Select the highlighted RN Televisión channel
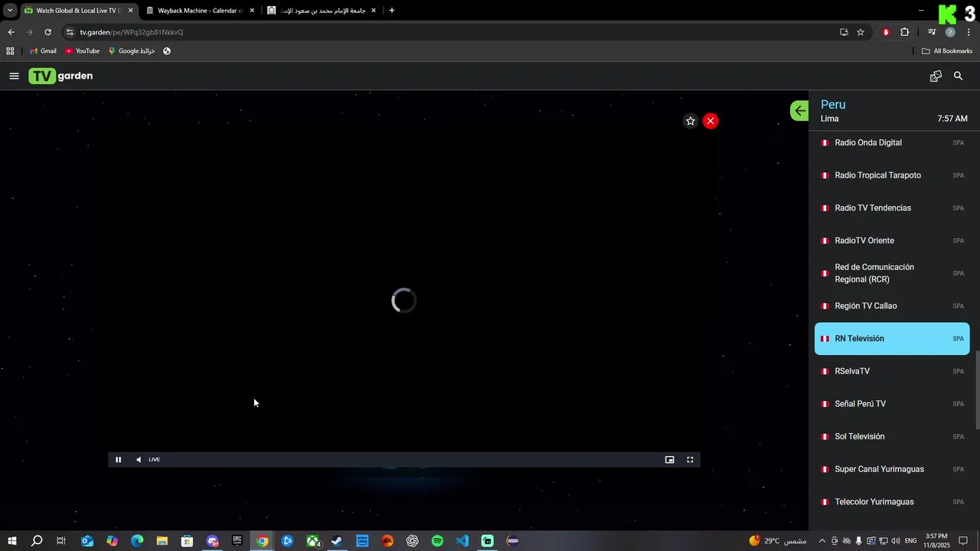 click(892, 338)
